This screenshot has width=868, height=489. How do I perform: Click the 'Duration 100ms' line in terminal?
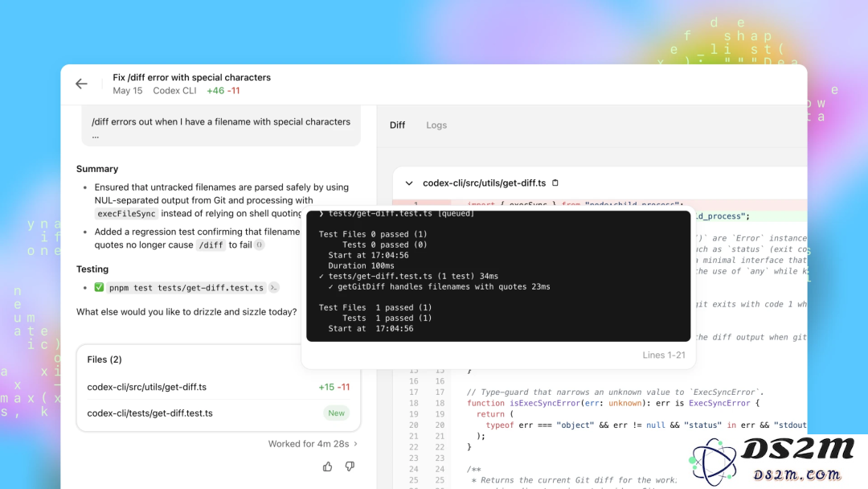coord(361,266)
